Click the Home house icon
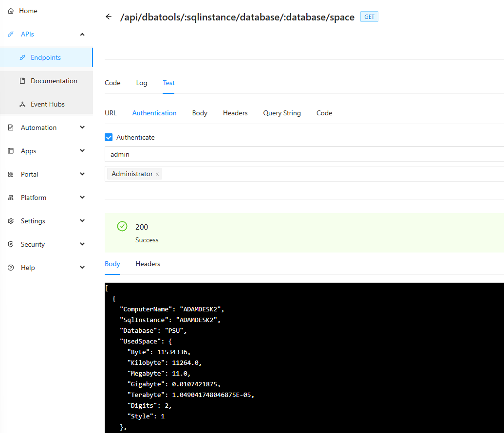The width and height of the screenshot is (504, 433). [11, 11]
